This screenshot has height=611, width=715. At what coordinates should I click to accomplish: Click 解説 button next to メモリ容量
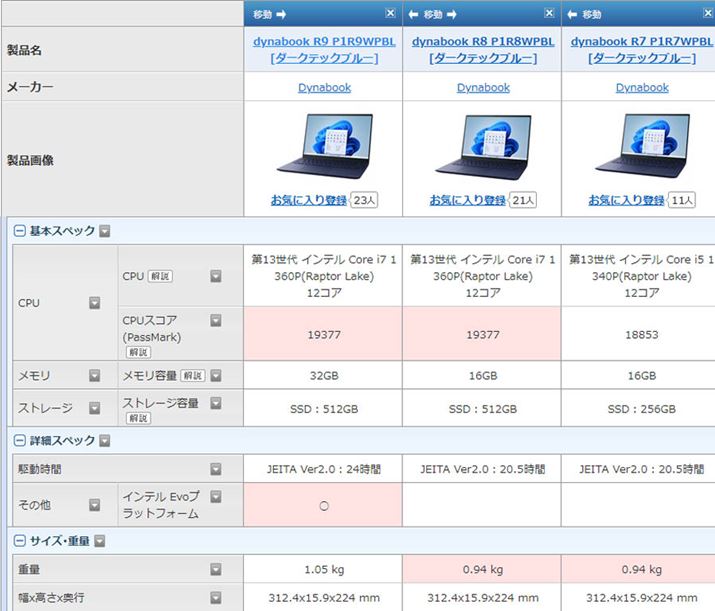click(x=192, y=376)
